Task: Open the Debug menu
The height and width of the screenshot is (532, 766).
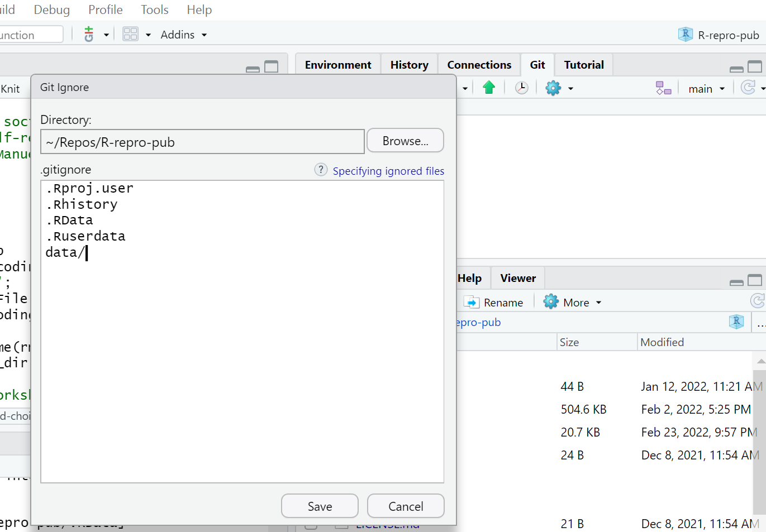Action: tap(52, 10)
